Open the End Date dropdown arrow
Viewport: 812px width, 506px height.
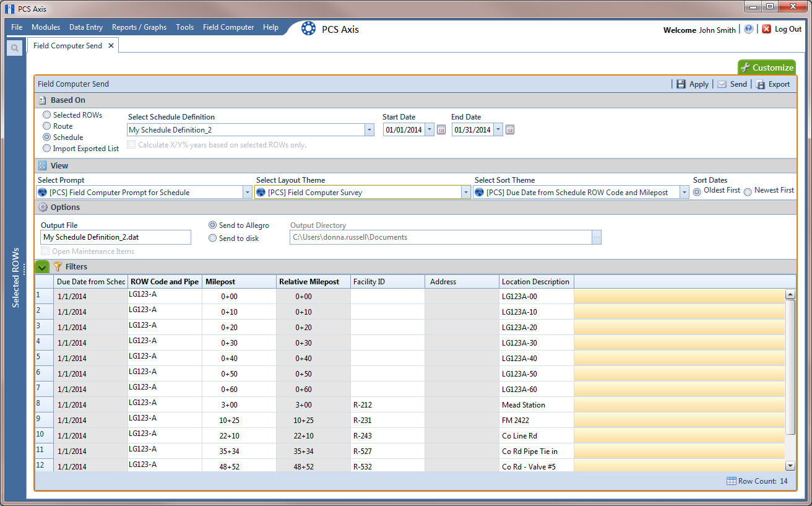tap(498, 130)
